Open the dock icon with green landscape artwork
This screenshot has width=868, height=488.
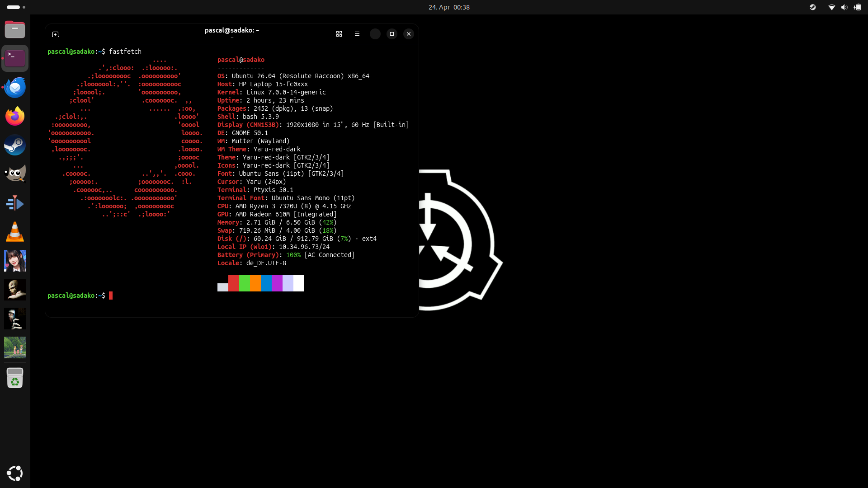(x=15, y=347)
